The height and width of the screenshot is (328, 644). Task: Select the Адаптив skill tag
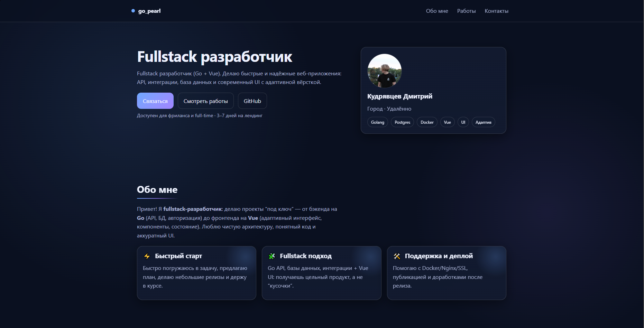(x=484, y=122)
